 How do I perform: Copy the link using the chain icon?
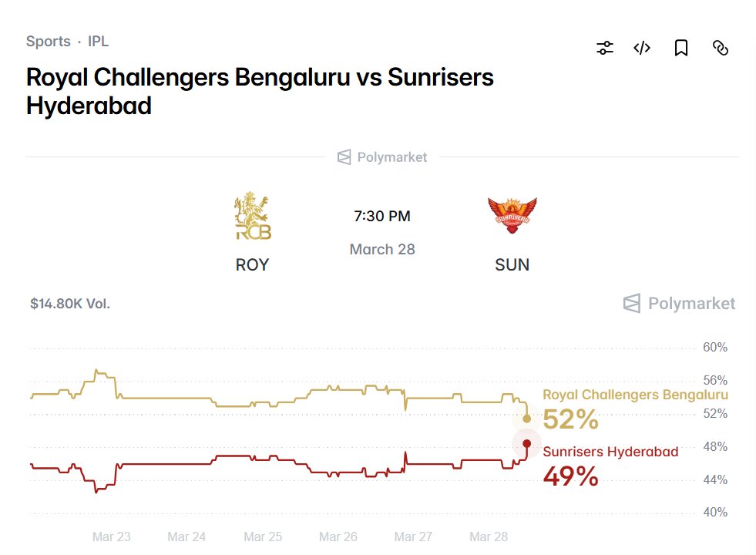pyautogui.click(x=721, y=49)
